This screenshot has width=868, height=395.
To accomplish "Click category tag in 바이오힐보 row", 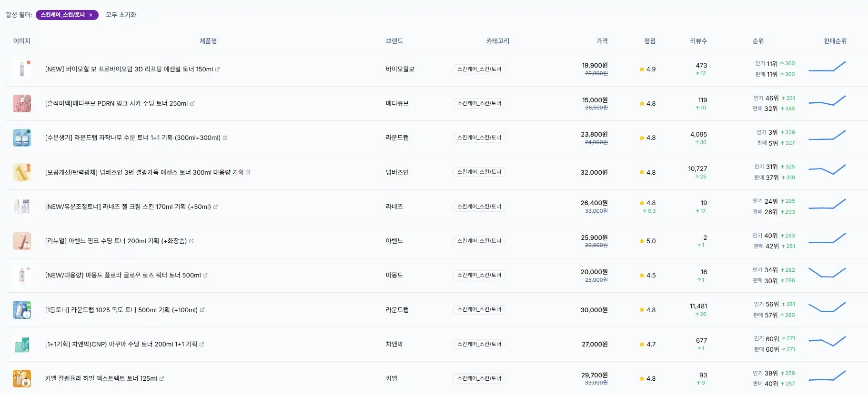I will (479, 69).
